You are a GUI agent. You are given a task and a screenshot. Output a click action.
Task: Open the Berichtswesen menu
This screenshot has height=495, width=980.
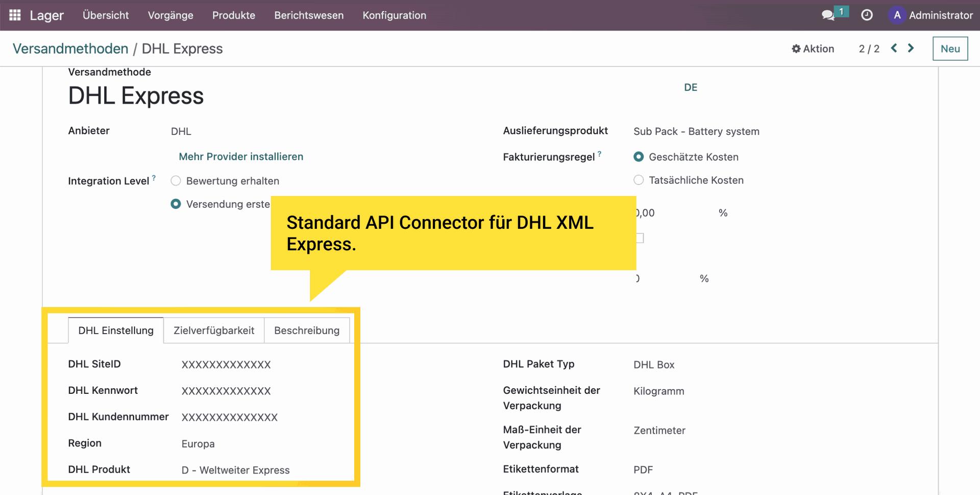(309, 15)
